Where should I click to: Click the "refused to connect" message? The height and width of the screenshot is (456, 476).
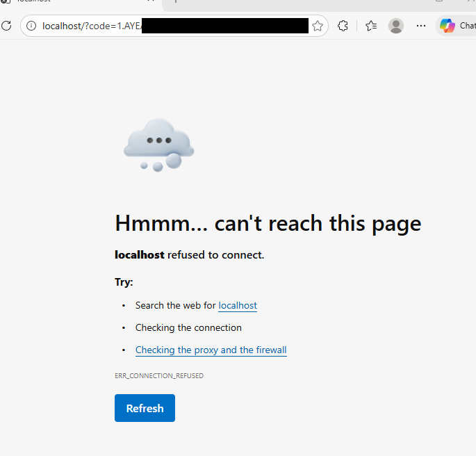coord(215,255)
